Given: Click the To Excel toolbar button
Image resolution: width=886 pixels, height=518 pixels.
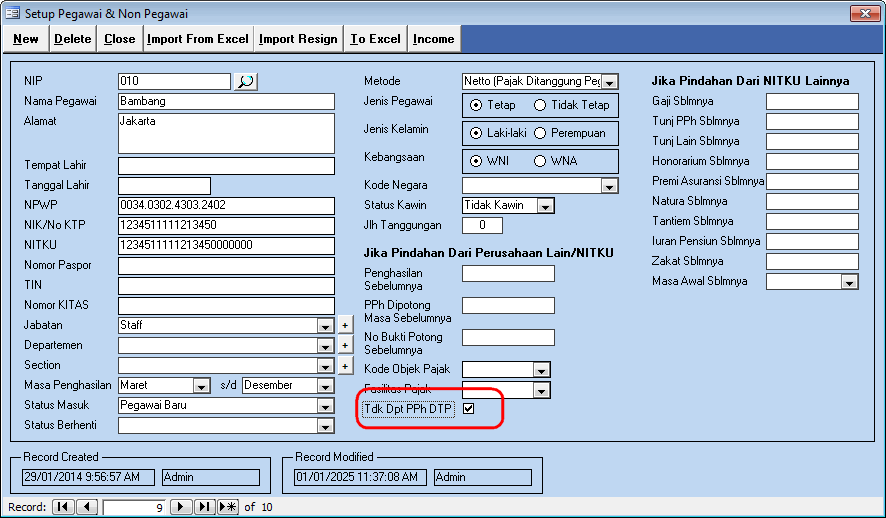Looking at the screenshot, I should [x=375, y=39].
